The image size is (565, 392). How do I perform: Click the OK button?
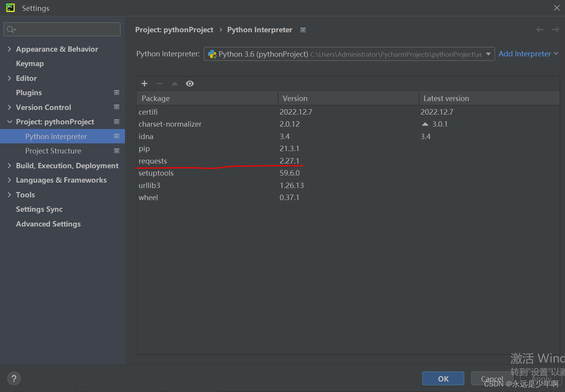click(443, 378)
